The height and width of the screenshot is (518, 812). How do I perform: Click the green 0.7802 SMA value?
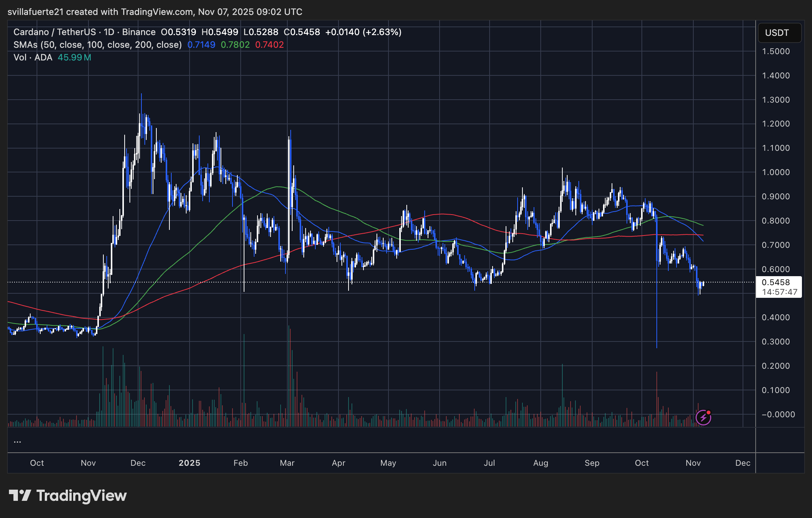point(235,45)
